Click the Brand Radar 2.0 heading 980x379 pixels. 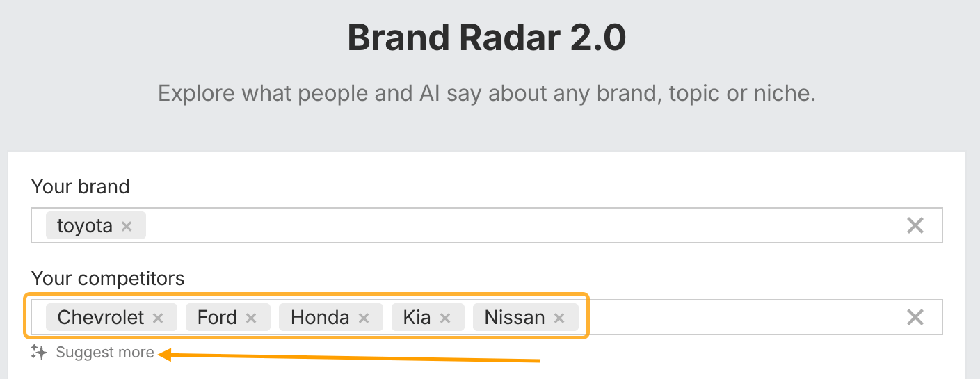487,38
